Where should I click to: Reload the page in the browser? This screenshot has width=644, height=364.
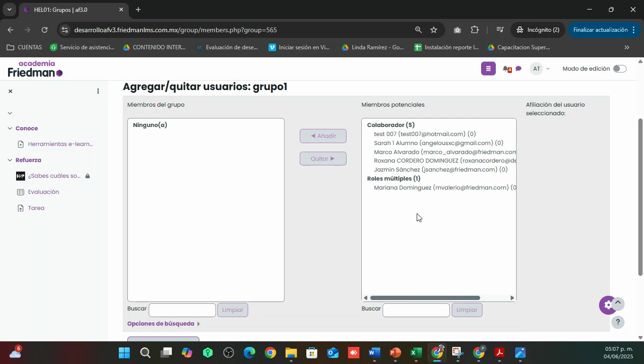(45, 30)
